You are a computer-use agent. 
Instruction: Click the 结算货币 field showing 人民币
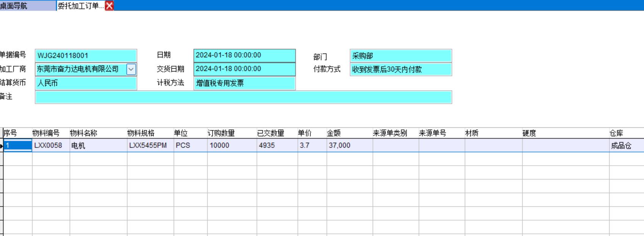[x=86, y=83]
